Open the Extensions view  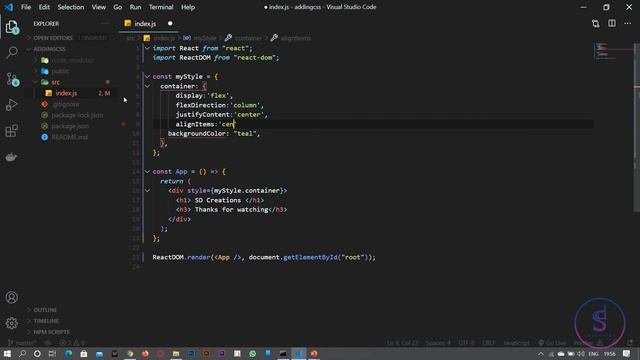pos(12,131)
